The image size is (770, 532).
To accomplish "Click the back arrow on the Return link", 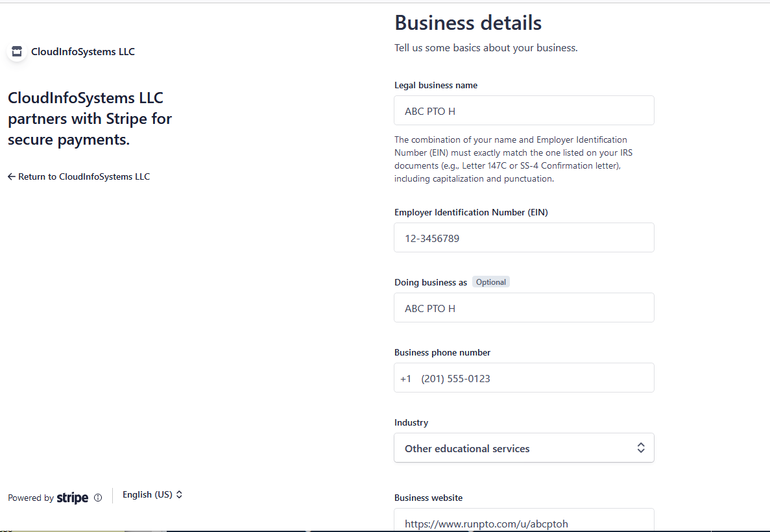I will point(11,176).
